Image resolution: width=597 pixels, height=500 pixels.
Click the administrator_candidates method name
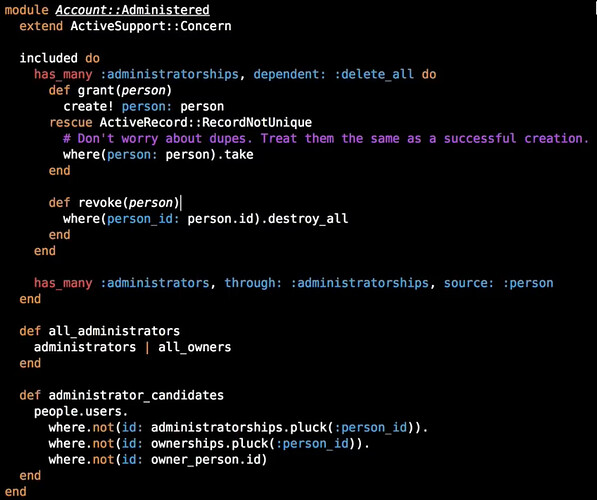tap(136, 395)
